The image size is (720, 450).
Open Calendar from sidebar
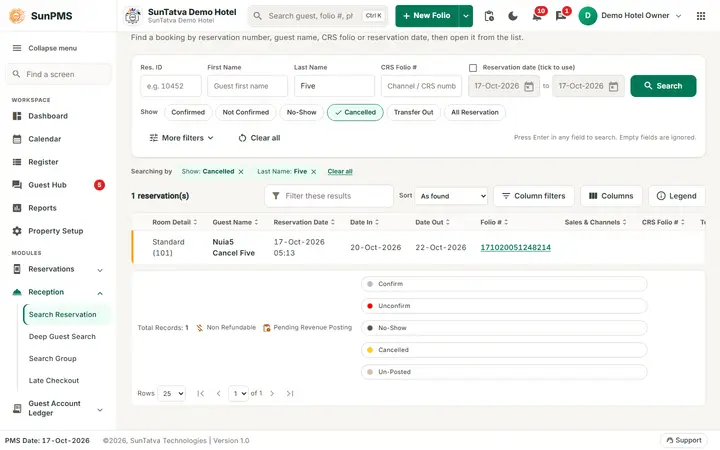coord(45,139)
